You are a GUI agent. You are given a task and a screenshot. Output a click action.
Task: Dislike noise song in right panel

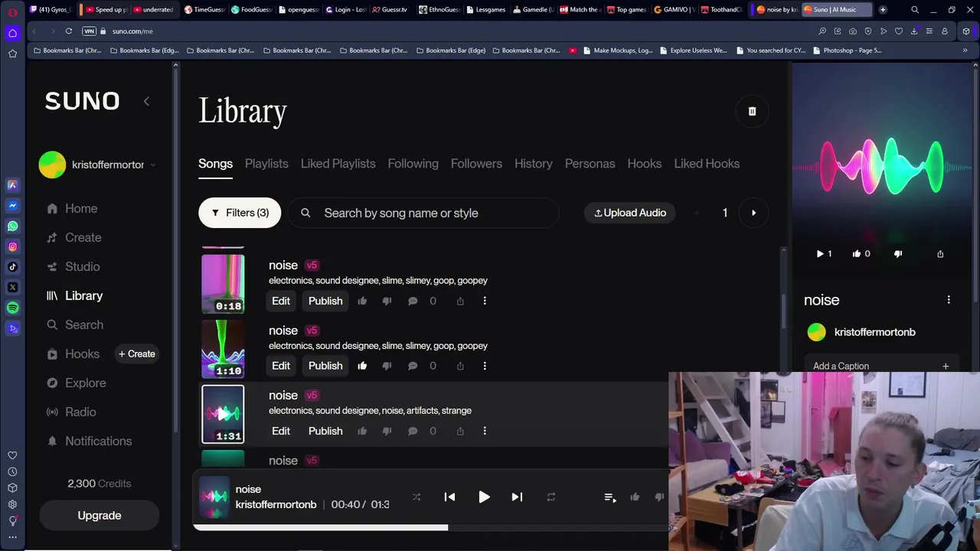898,253
